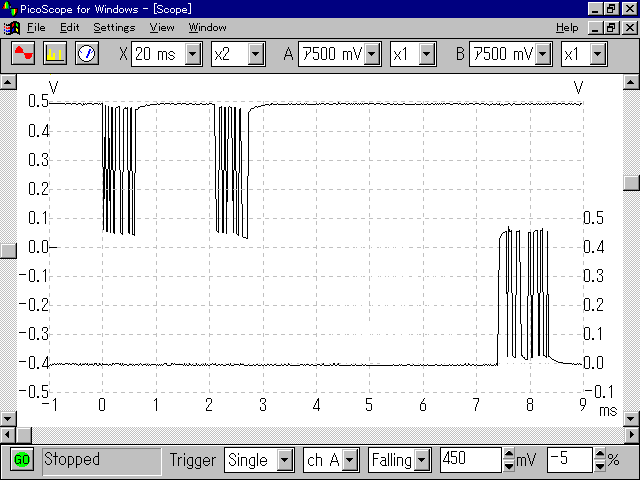
Task: Click left vertical scrollbar down arrow
Action: pos(8,418)
